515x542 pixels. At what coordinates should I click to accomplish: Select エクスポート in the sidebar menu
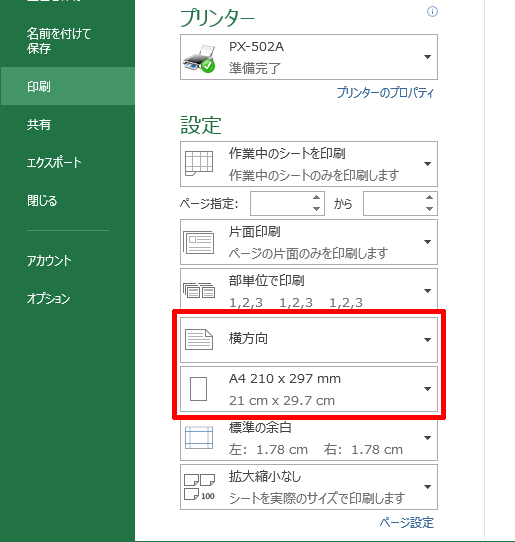[54, 162]
